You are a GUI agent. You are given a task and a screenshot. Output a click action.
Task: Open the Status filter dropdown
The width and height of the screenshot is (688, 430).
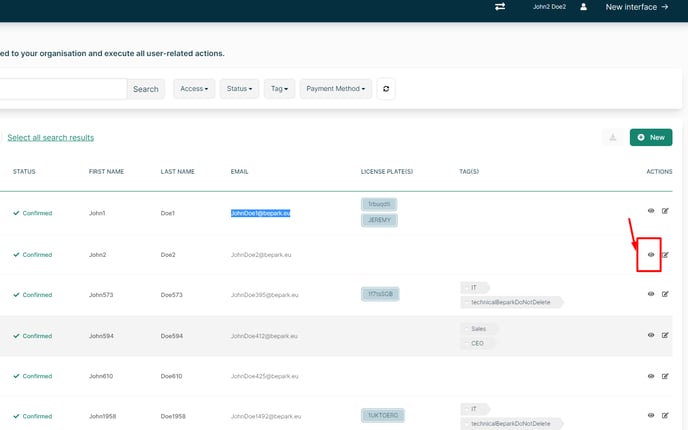tap(239, 89)
